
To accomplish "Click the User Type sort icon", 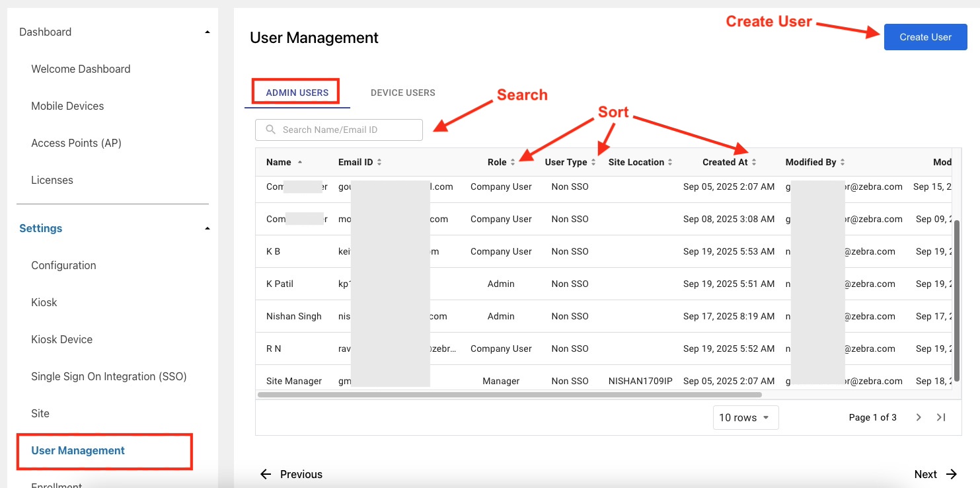I will [x=593, y=162].
